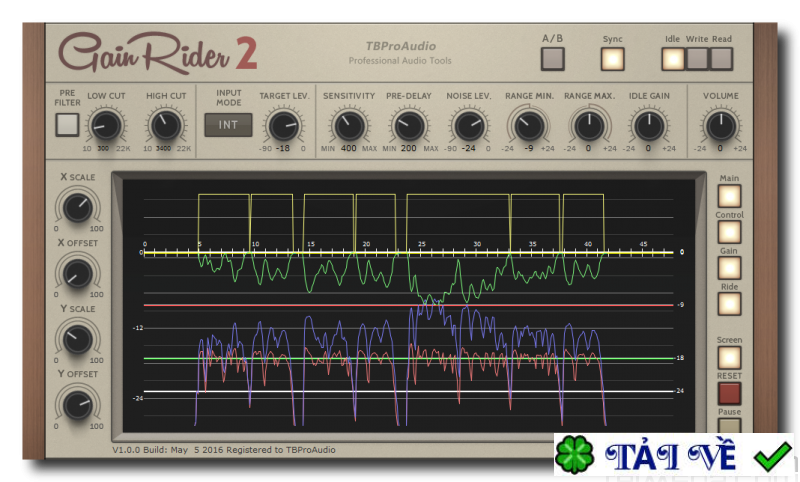Click the Sensitivity knob
This screenshot has width=800, height=482.
point(348,126)
